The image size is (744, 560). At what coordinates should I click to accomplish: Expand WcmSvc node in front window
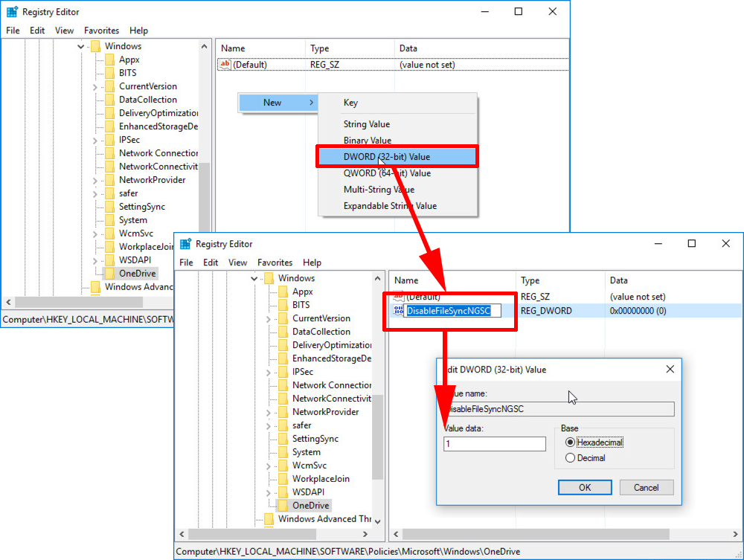pos(269,466)
